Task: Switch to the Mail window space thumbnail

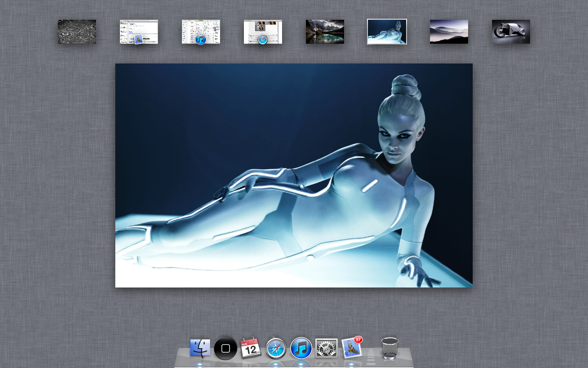Action: pyautogui.click(x=139, y=32)
